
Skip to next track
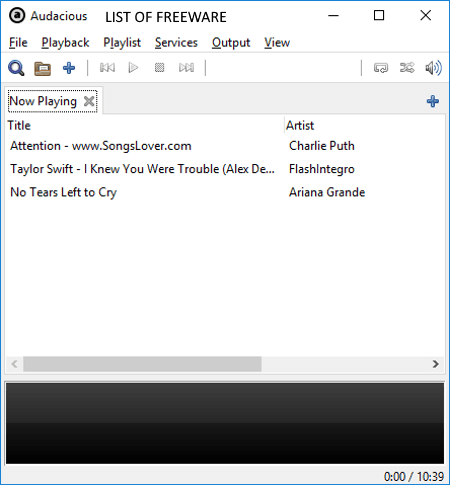click(186, 68)
